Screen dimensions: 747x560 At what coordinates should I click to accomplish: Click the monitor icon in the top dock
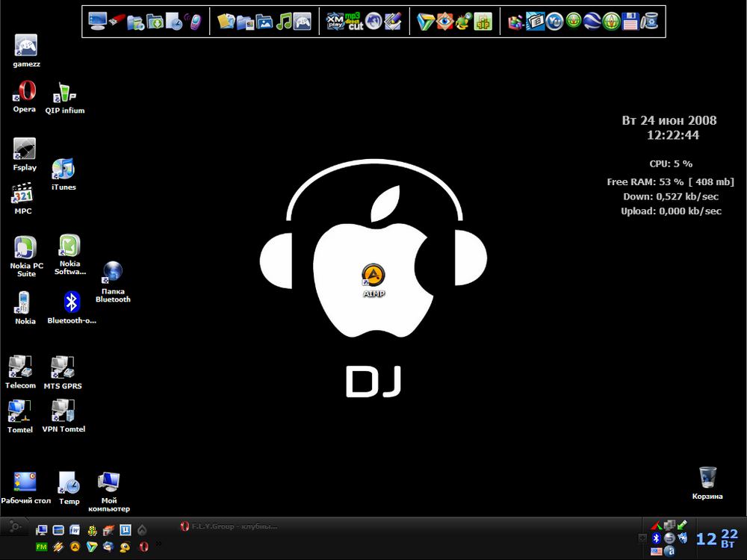97,22
